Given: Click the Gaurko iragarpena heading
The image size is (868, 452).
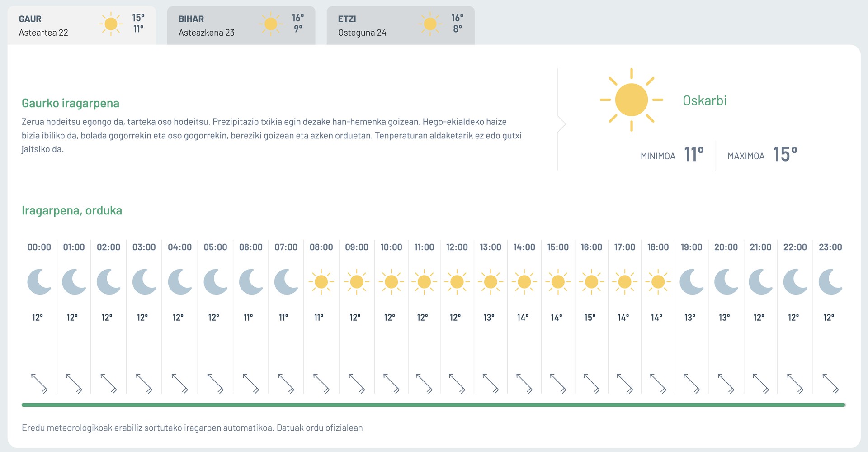Looking at the screenshot, I should 71,103.
